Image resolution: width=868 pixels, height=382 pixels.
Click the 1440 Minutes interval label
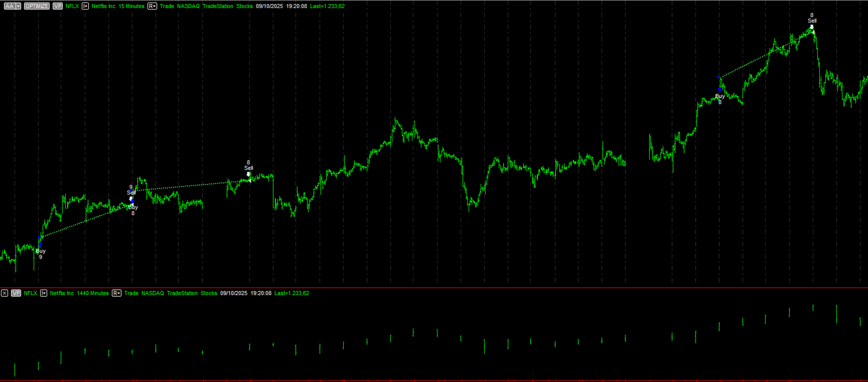(x=93, y=293)
